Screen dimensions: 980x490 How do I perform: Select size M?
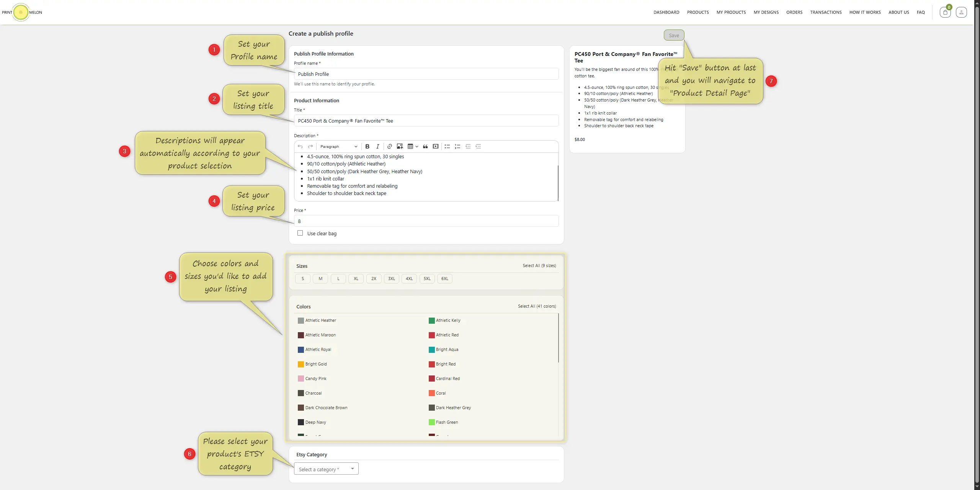click(x=320, y=279)
